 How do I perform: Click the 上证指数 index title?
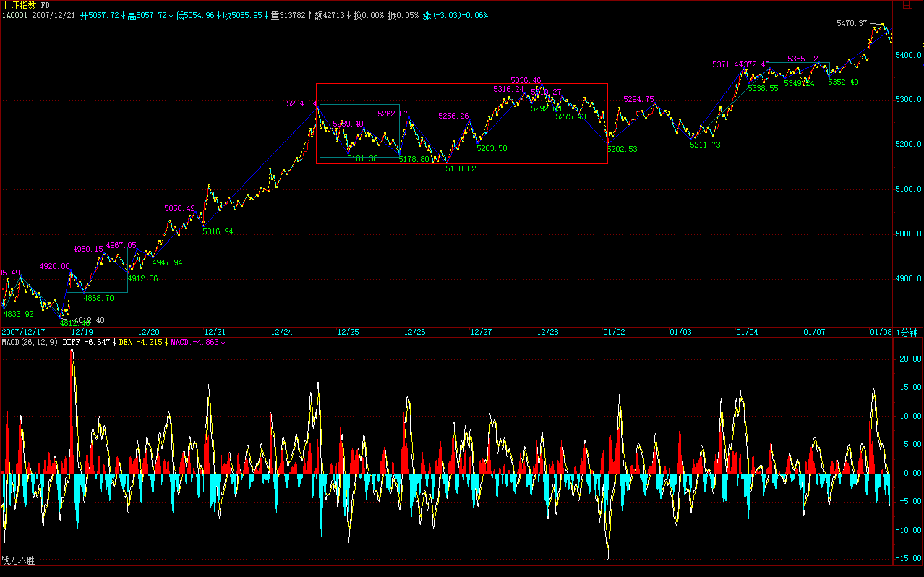click(x=20, y=5)
